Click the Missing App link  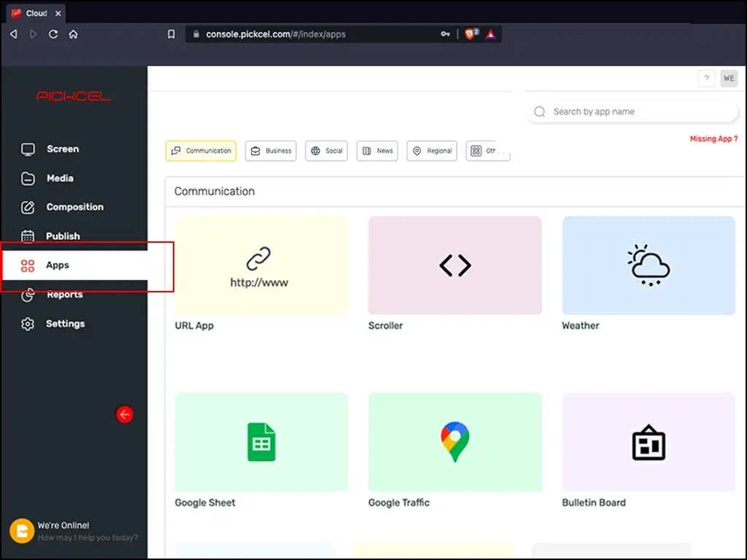(713, 139)
